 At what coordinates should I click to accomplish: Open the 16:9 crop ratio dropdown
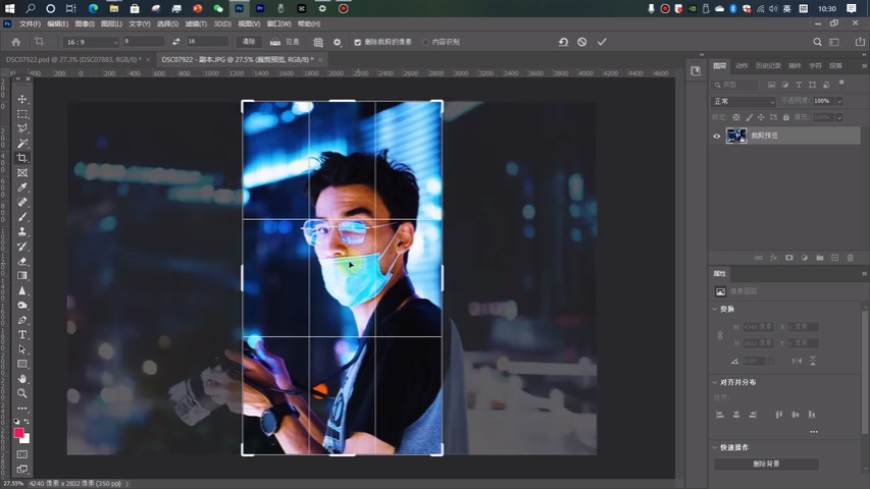[x=91, y=42]
